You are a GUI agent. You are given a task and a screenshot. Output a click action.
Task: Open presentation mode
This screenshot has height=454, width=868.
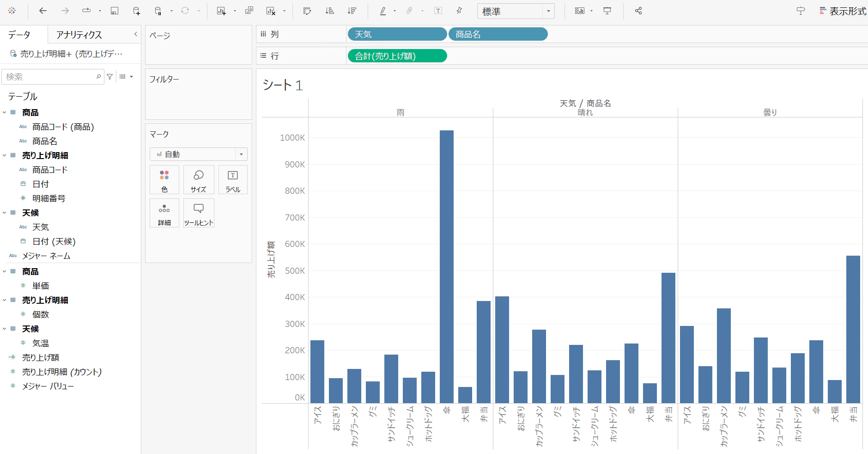pyautogui.click(x=607, y=11)
